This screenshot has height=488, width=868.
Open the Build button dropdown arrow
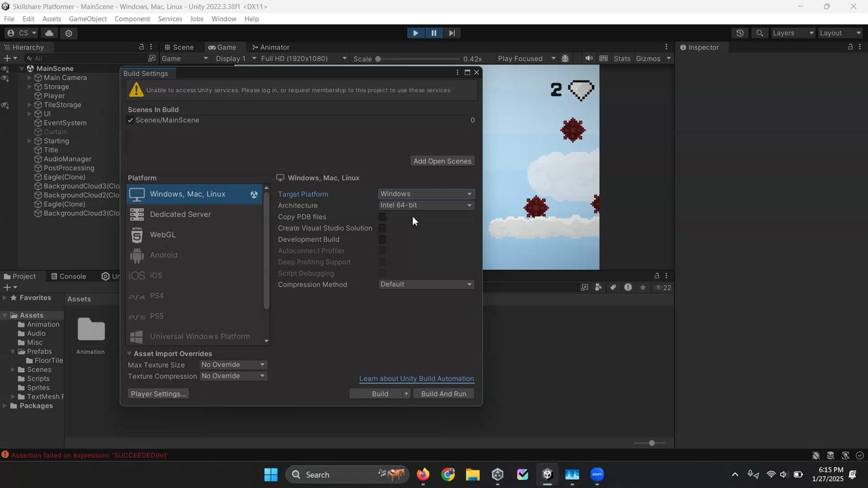406,394
